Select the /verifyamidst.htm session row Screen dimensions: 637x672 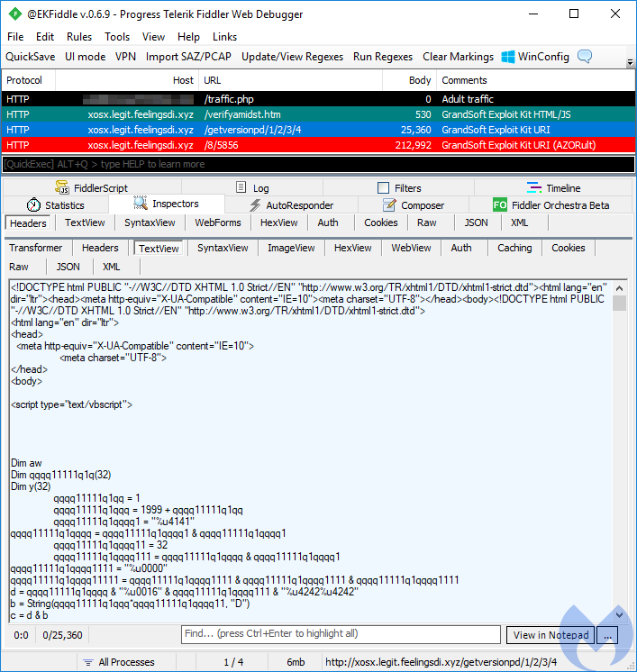tap(318, 114)
